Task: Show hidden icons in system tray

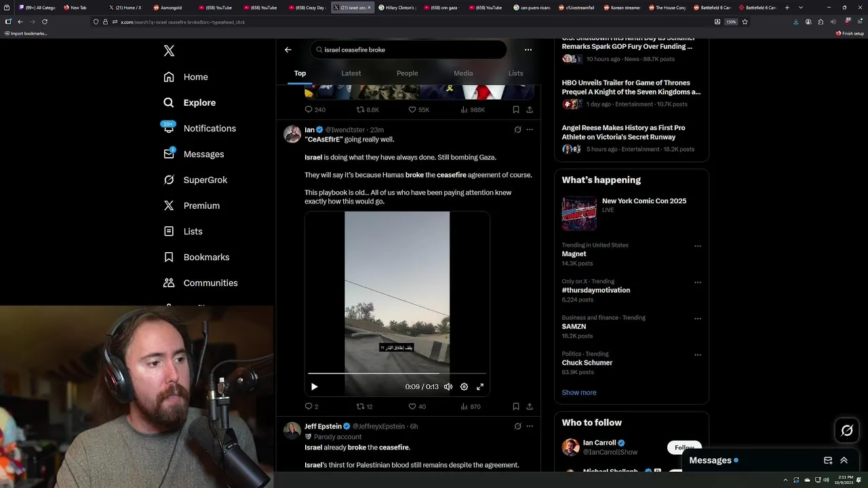Action: point(785,480)
